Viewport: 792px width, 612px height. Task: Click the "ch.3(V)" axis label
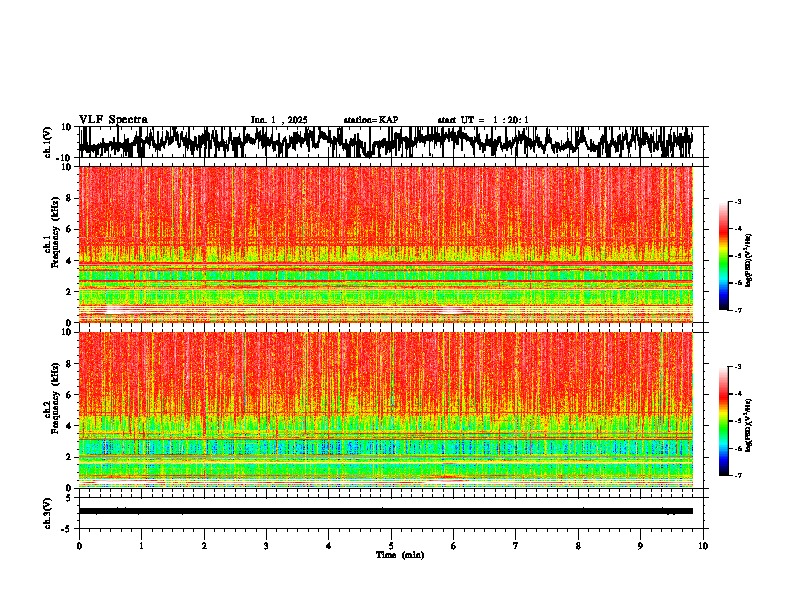48,513
